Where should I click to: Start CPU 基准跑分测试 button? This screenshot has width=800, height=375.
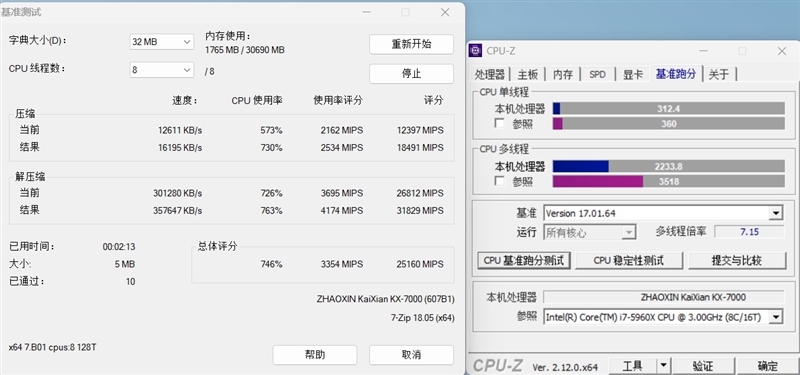[x=524, y=260]
